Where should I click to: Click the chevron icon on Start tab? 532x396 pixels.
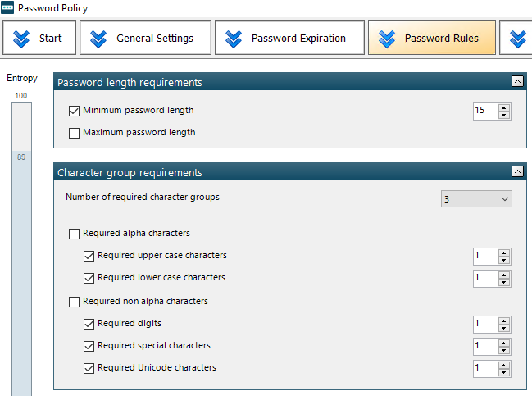click(x=21, y=39)
